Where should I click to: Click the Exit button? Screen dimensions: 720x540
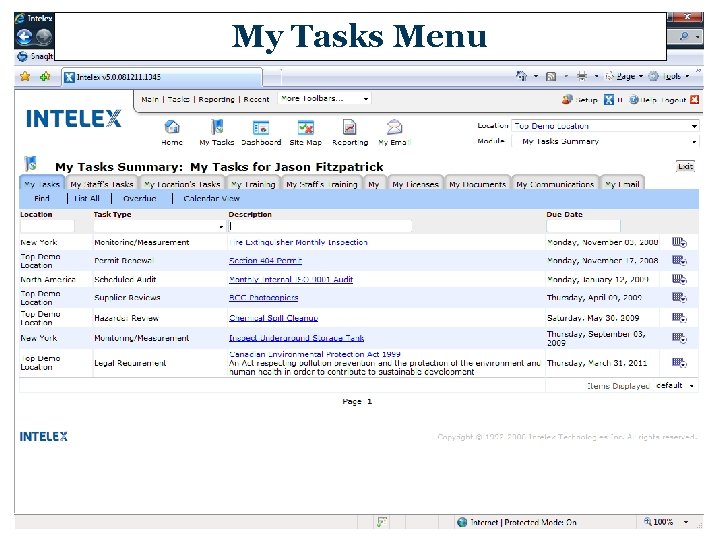(x=685, y=166)
